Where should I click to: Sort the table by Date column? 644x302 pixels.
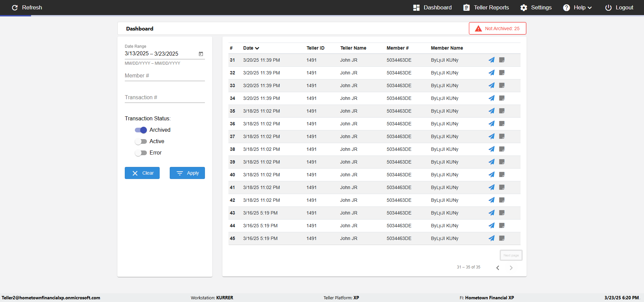point(251,48)
